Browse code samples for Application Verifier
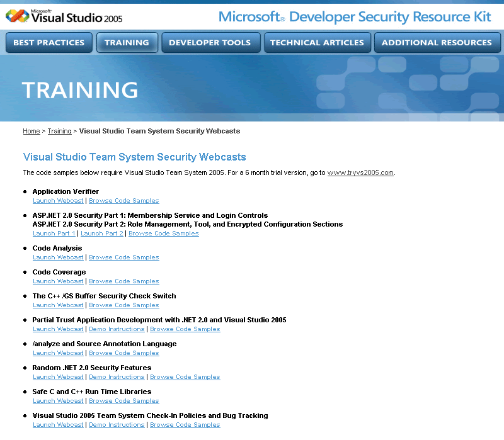504x440 pixels. point(124,201)
